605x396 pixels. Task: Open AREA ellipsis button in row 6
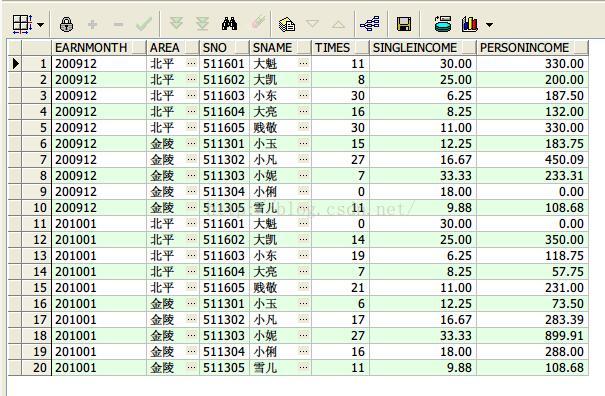point(191,143)
